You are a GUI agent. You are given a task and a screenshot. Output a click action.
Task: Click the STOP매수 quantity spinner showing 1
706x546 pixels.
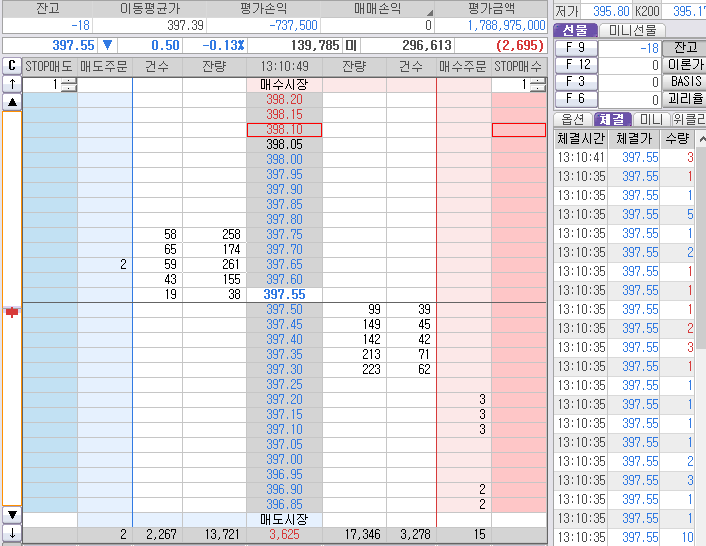(519, 85)
